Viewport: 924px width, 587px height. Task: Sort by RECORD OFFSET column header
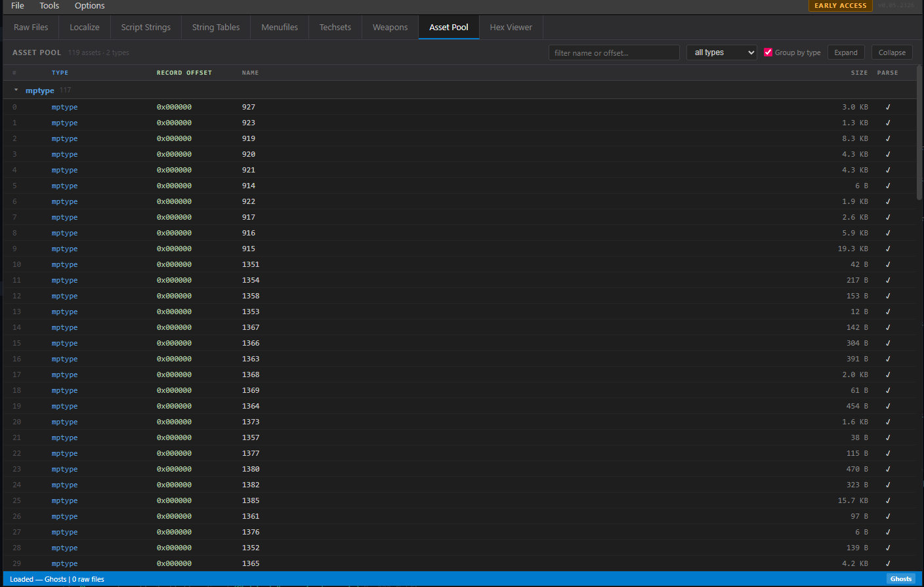point(184,73)
